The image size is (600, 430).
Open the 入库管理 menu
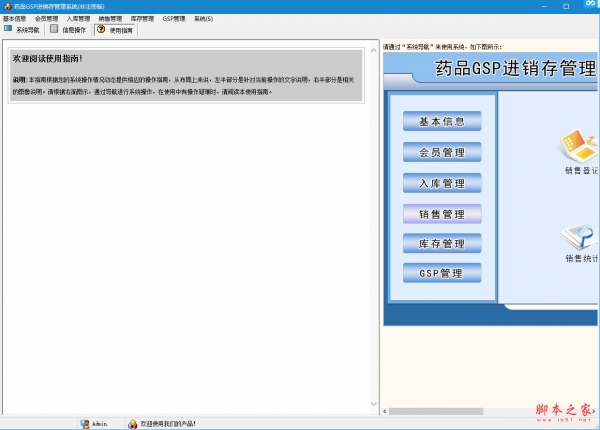point(78,19)
